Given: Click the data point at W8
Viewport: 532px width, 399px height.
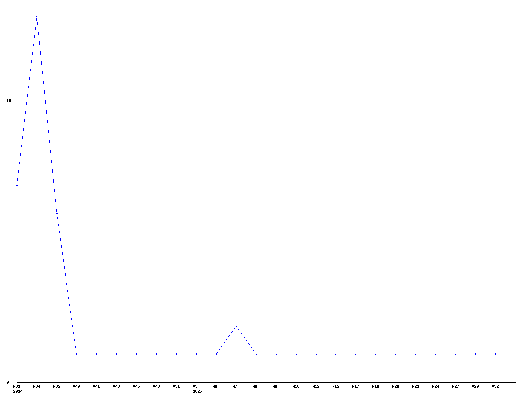Looking at the screenshot, I should coord(256,354).
